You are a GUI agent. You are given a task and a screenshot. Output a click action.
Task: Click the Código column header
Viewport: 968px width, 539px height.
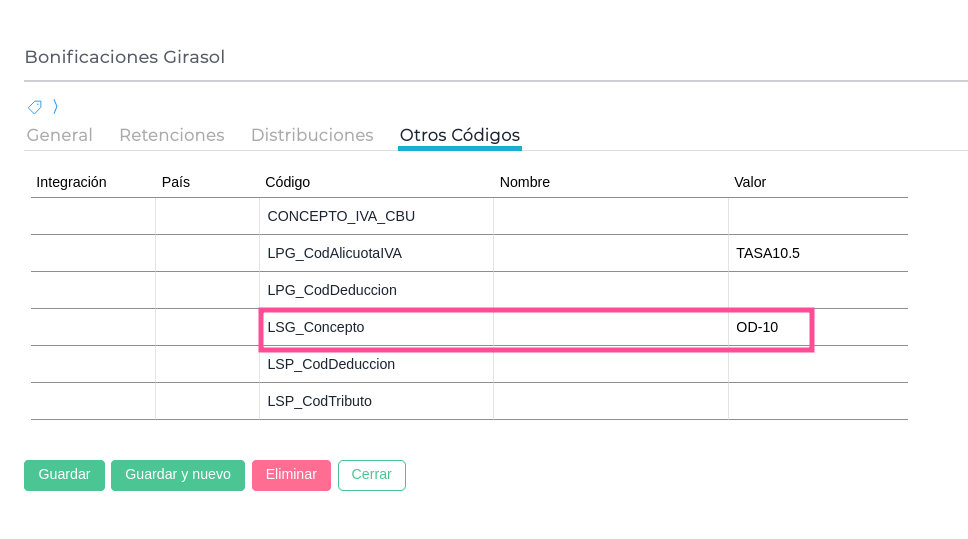288,182
